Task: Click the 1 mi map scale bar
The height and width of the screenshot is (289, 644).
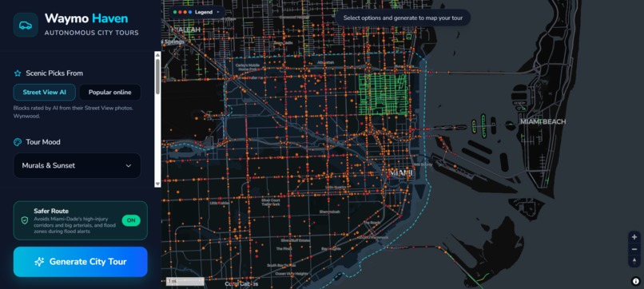Action: click(185, 282)
